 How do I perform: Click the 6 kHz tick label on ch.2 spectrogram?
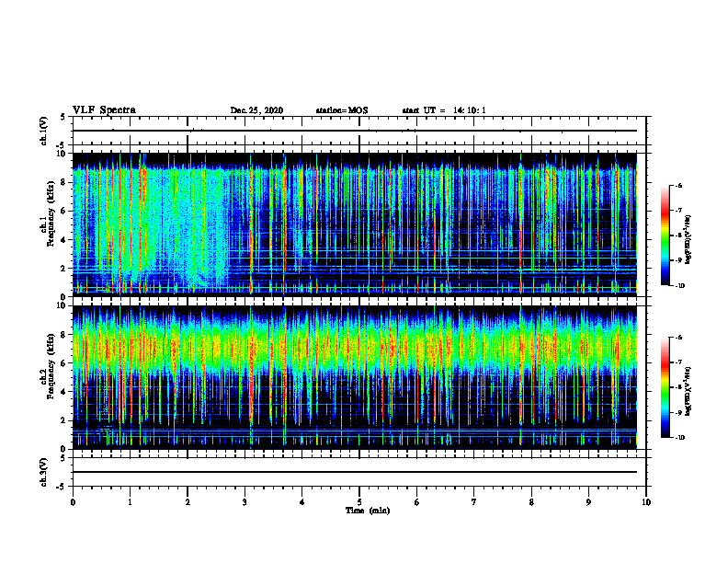point(64,363)
